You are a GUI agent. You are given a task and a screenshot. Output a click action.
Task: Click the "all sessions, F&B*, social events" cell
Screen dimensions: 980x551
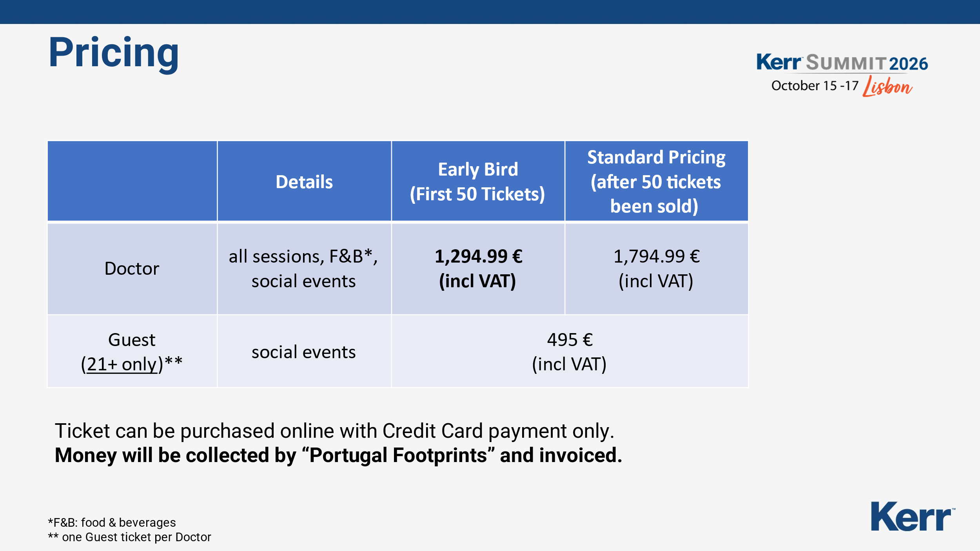(x=304, y=269)
